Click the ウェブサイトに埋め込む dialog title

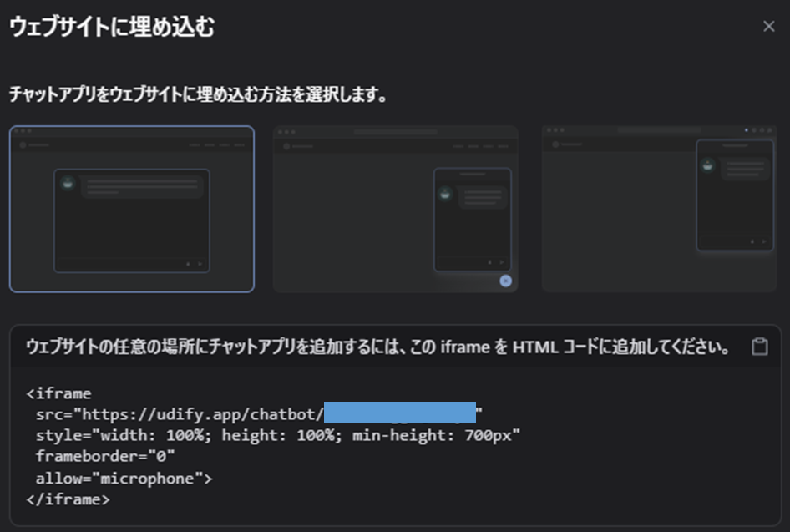112,28
